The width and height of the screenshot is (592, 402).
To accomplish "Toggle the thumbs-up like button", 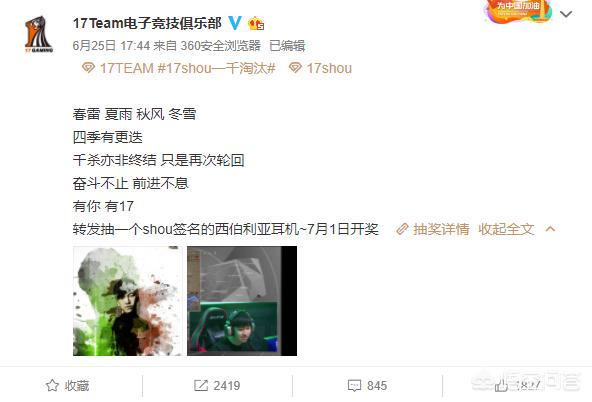I will coord(501,385).
